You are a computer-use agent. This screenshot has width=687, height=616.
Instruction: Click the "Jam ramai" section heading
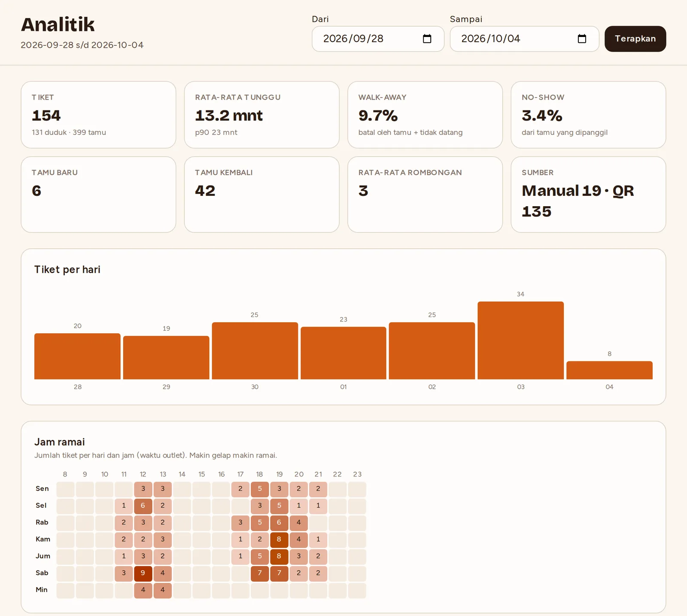point(60,442)
